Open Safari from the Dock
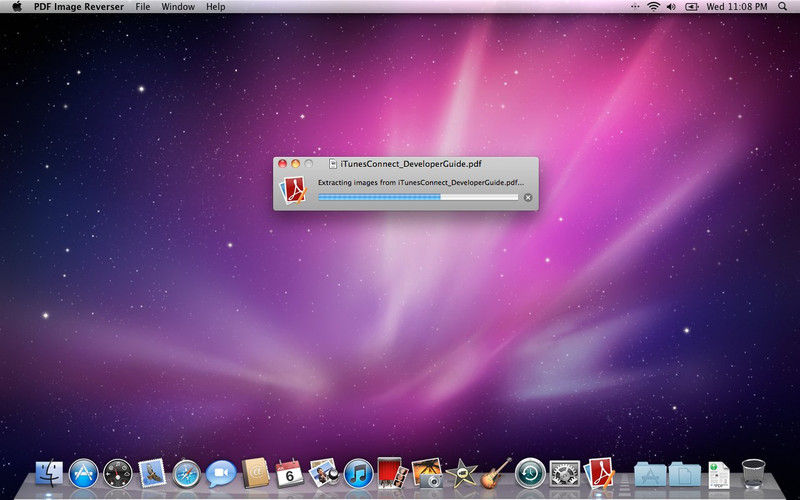This screenshot has height=500, width=800. pos(186,474)
